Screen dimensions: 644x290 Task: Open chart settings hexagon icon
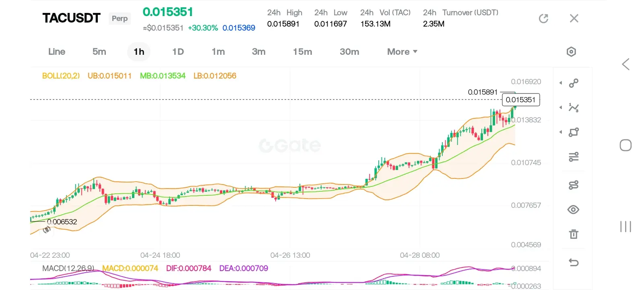click(571, 52)
